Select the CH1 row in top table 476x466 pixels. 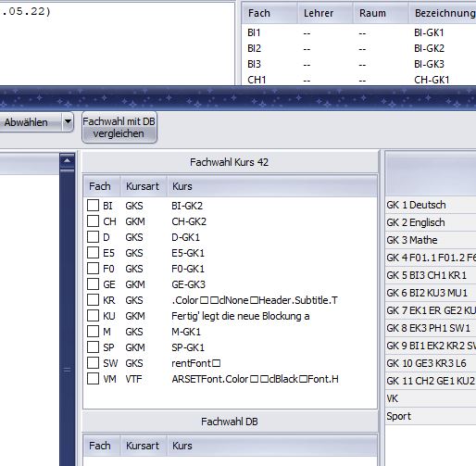point(358,80)
